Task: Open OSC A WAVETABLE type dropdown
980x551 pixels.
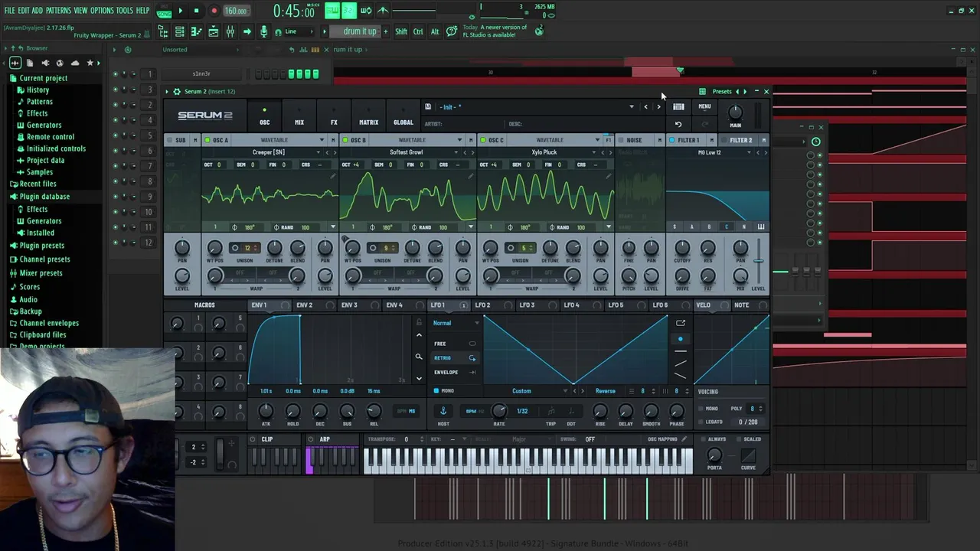Action: (322, 140)
